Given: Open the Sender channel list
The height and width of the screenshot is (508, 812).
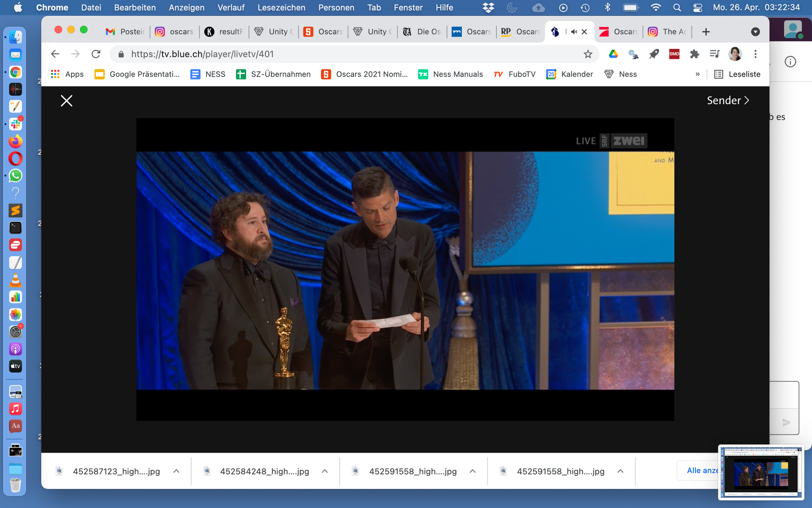Looking at the screenshot, I should pyautogui.click(x=728, y=100).
